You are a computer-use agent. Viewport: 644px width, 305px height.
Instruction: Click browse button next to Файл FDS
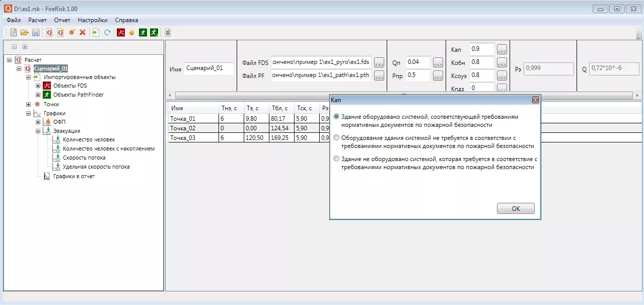[x=379, y=63]
